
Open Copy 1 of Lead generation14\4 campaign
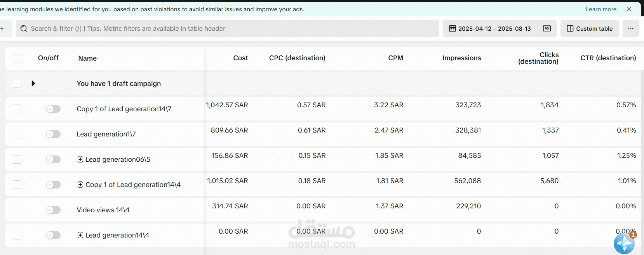[x=133, y=185]
